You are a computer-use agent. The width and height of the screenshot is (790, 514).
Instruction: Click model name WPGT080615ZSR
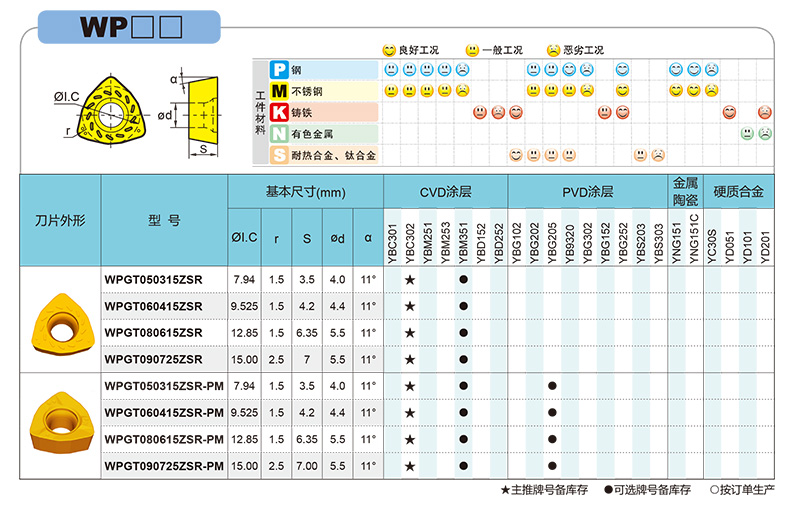tap(153, 333)
